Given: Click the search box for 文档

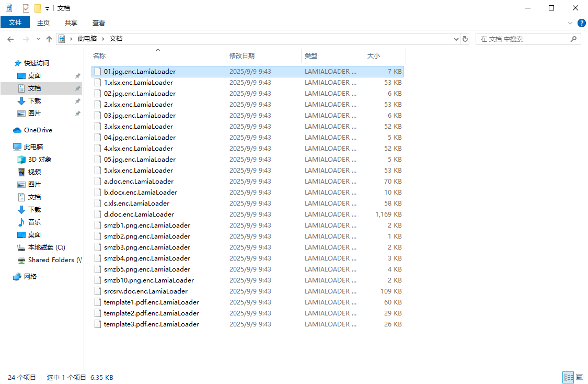Looking at the screenshot, I should point(523,39).
